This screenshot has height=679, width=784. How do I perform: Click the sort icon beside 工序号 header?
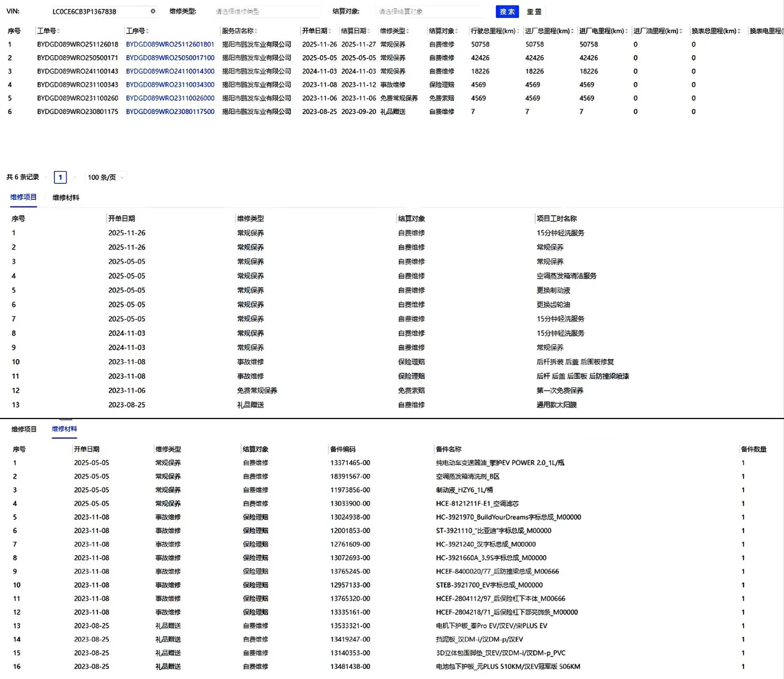(148, 31)
